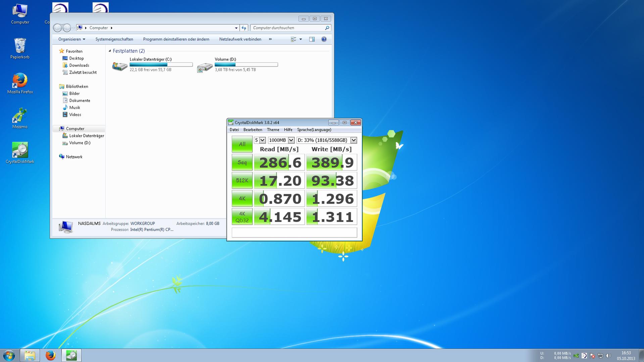Click the search magnifier icon in Explorer
This screenshot has height=362, width=644.
(327, 28)
